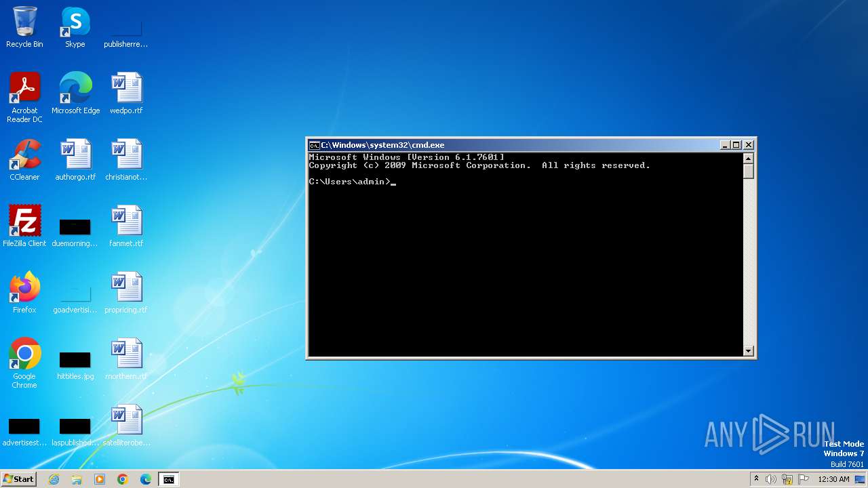Minimize the cmd.exe window
The image size is (868, 488).
pos(724,145)
